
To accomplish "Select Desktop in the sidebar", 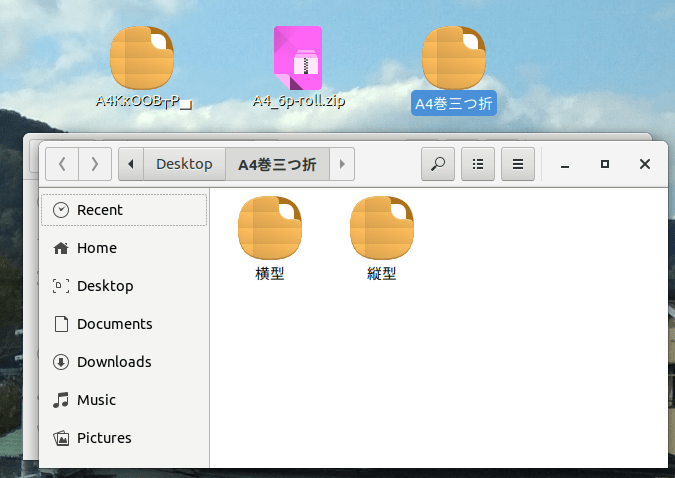I will coord(124,286).
